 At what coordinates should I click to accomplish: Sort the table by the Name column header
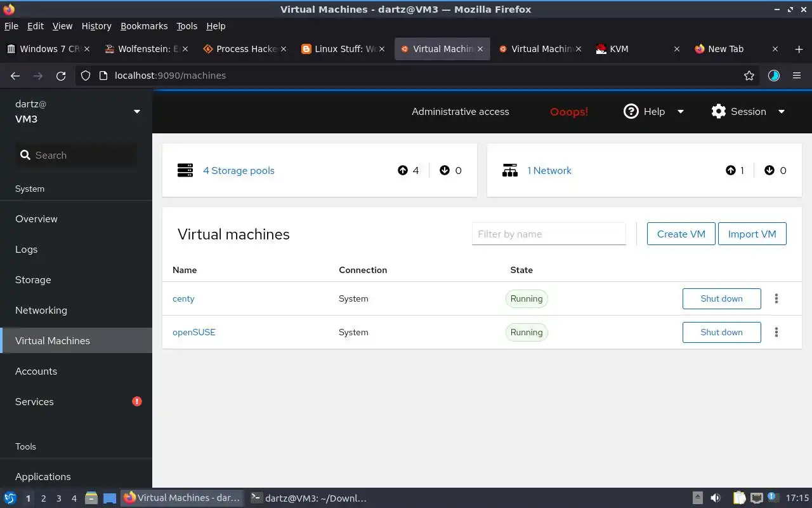(x=185, y=270)
